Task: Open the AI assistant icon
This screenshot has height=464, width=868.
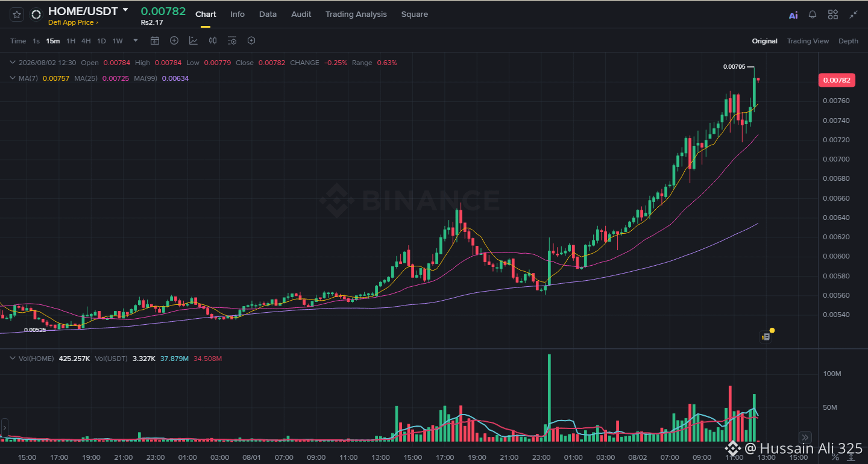Action: (793, 15)
